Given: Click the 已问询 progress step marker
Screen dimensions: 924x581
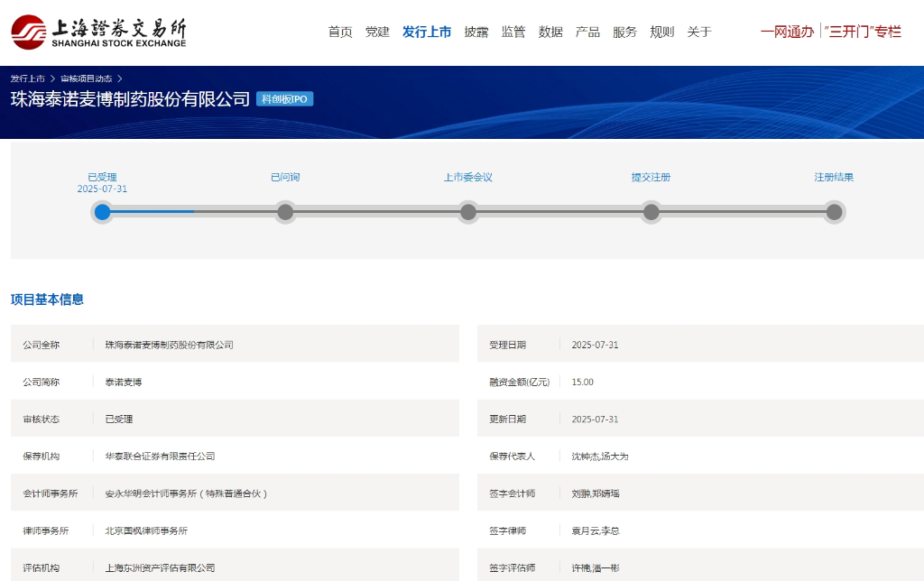Looking at the screenshot, I should [285, 212].
